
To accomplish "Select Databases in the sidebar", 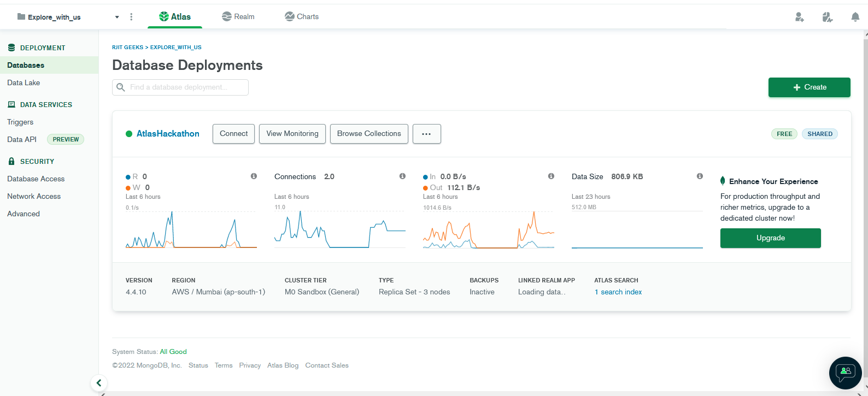I will pos(49,65).
